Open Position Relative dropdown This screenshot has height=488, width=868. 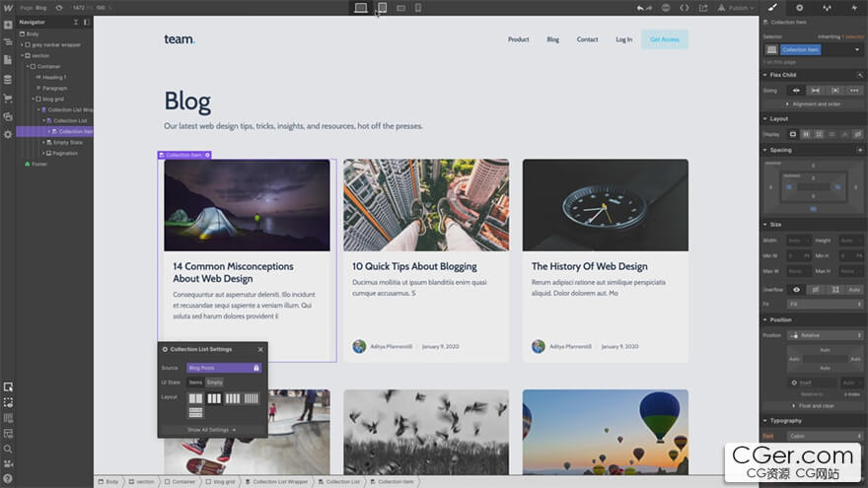coord(825,335)
